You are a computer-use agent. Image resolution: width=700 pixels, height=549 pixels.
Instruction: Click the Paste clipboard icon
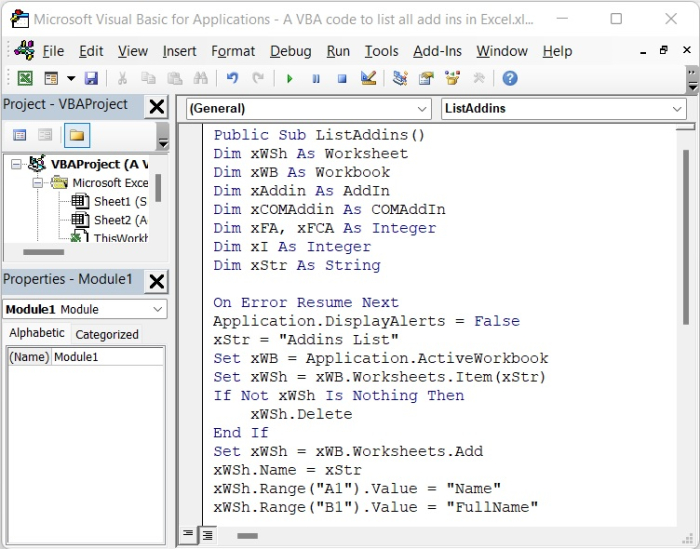click(175, 79)
